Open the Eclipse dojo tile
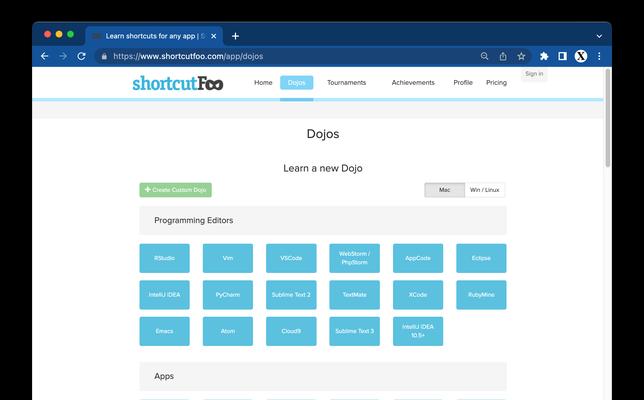 [481, 258]
